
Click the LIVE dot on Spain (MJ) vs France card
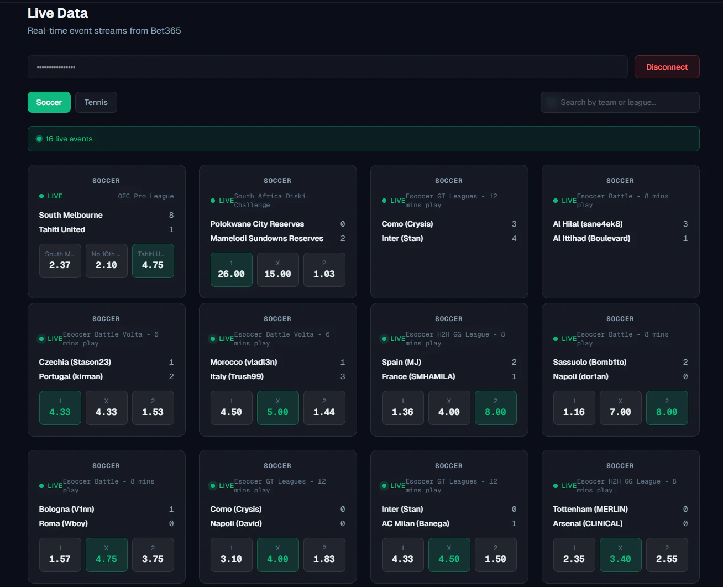[384, 338]
